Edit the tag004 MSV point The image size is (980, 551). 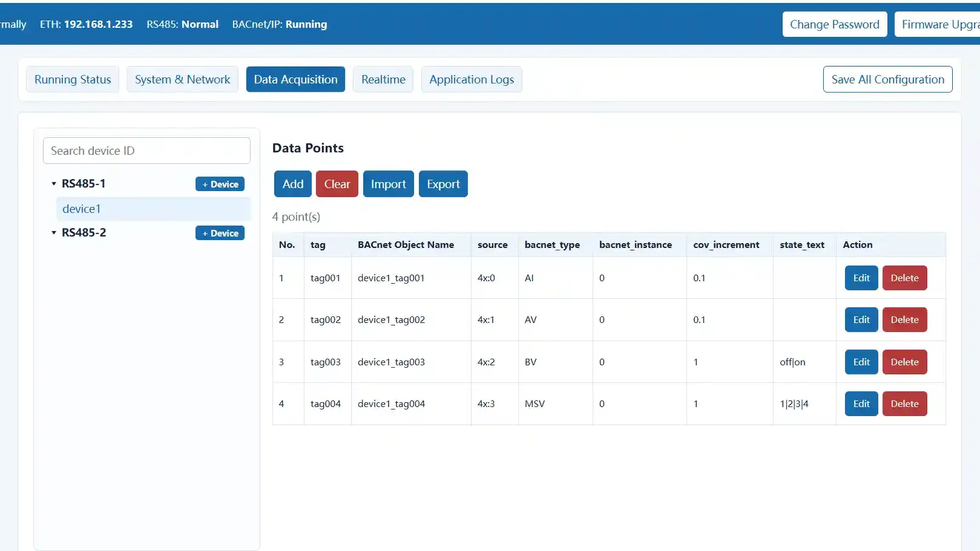pyautogui.click(x=861, y=404)
